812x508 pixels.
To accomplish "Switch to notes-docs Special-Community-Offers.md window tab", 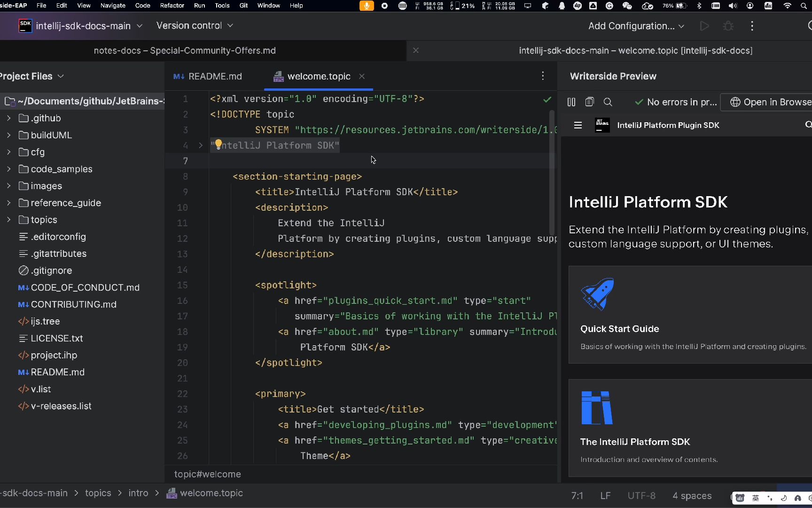I will pos(185,50).
